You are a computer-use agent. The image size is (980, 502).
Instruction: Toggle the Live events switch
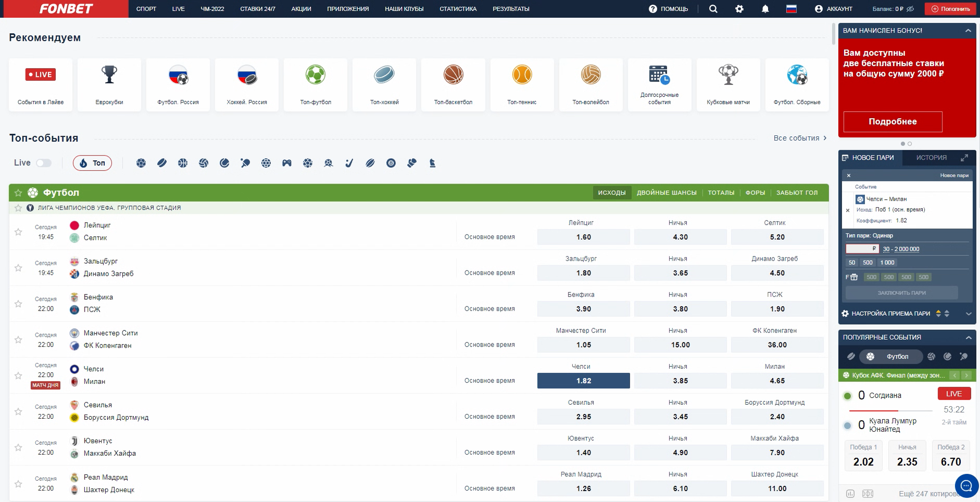(x=44, y=163)
